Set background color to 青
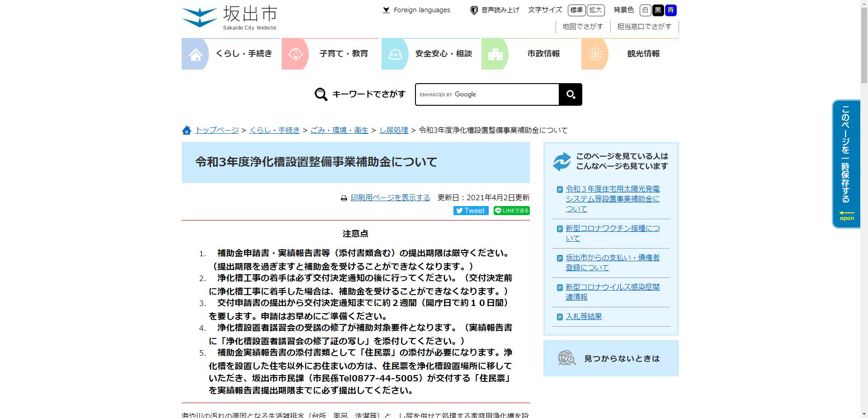The width and height of the screenshot is (868, 418). pos(671,10)
